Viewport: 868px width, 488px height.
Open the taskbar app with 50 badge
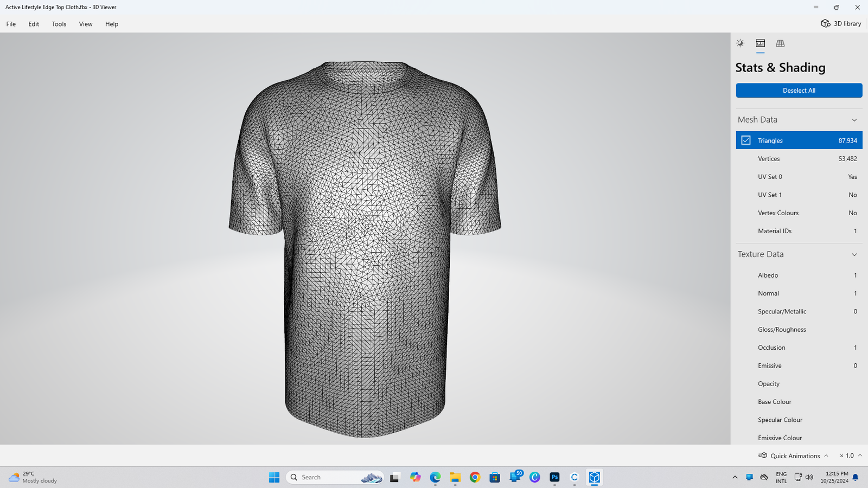point(515,477)
